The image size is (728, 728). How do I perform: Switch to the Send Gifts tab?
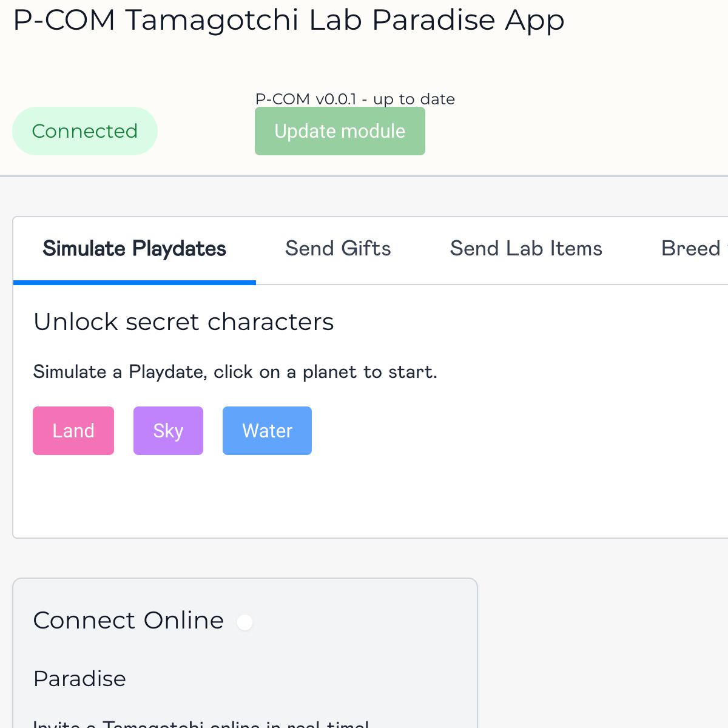[x=338, y=249]
